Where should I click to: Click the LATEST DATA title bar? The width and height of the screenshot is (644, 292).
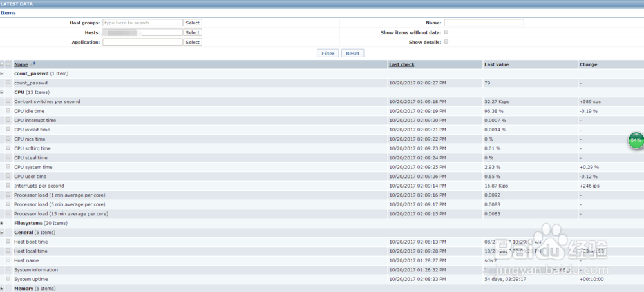[x=322, y=4]
